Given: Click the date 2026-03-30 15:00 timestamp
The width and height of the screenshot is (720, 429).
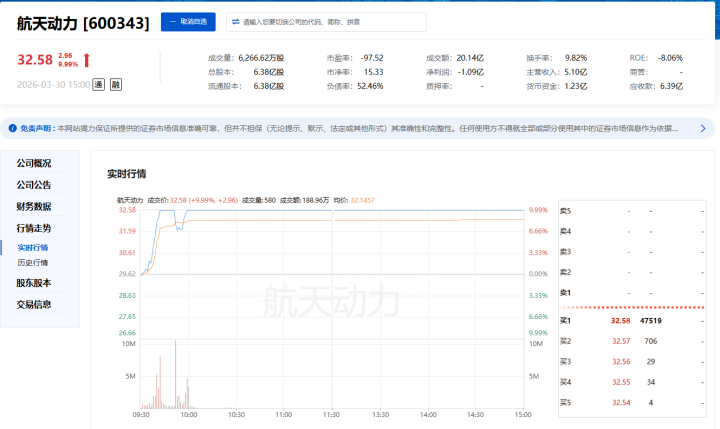Looking at the screenshot, I should tap(54, 85).
